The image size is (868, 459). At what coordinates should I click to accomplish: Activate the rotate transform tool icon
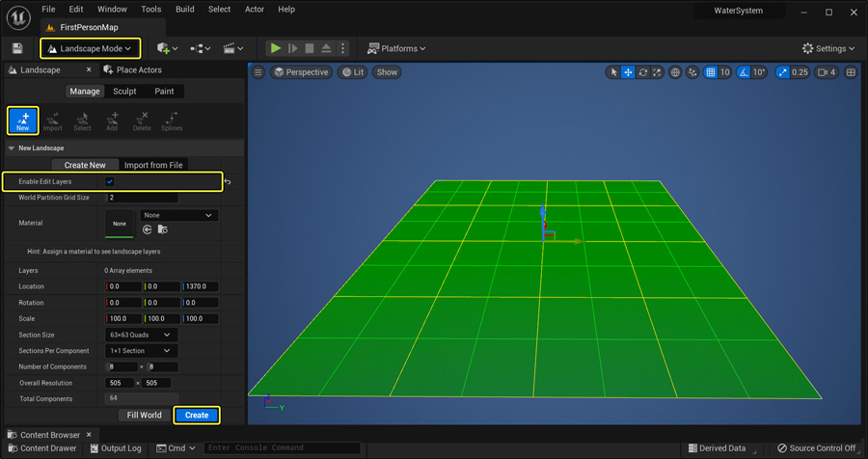click(x=642, y=72)
